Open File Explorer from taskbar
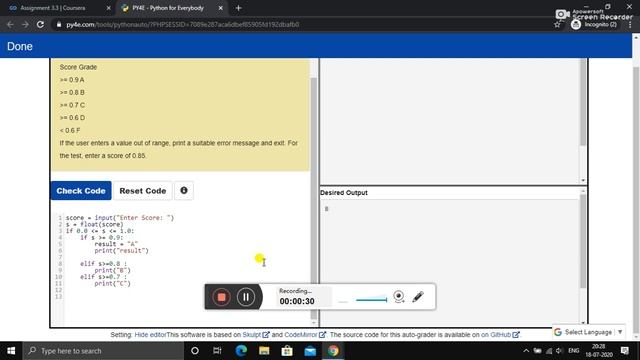This screenshot has width=640, height=360. [x=264, y=351]
